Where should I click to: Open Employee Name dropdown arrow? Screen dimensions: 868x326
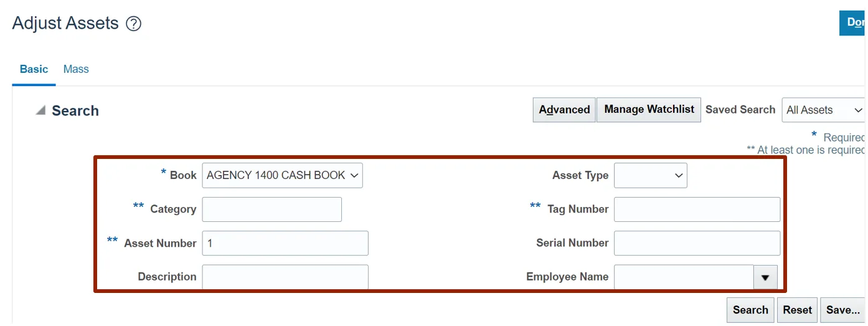pos(765,277)
